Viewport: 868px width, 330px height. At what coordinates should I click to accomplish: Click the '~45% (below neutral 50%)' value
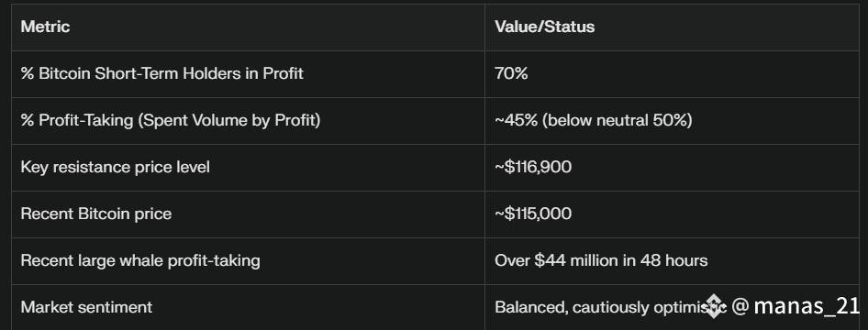(594, 120)
